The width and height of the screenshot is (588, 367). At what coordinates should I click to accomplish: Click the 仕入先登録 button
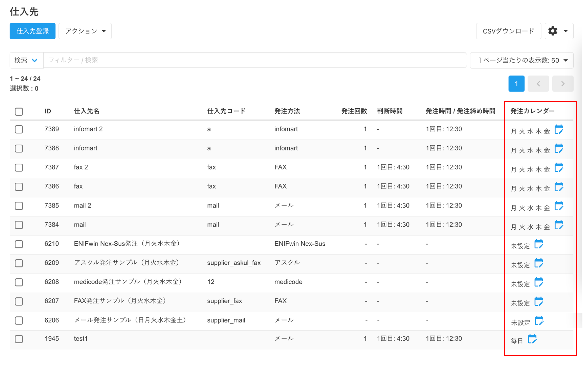(33, 31)
